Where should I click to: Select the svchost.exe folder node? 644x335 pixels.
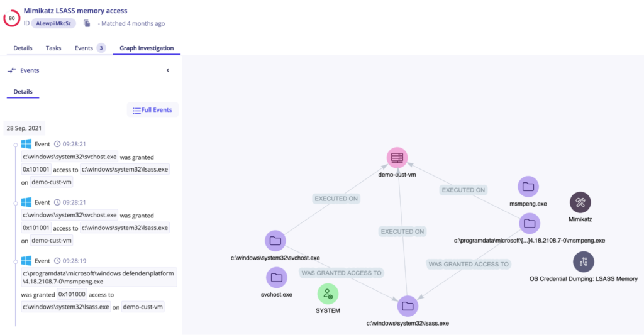(277, 278)
